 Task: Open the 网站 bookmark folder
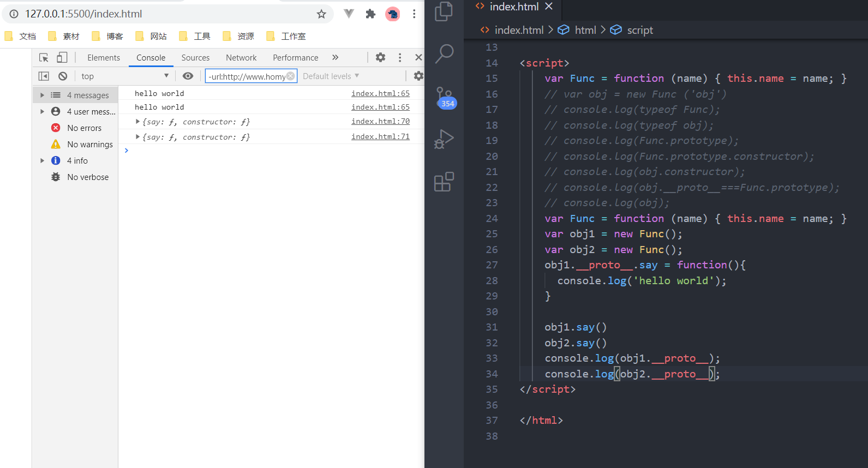pos(151,36)
